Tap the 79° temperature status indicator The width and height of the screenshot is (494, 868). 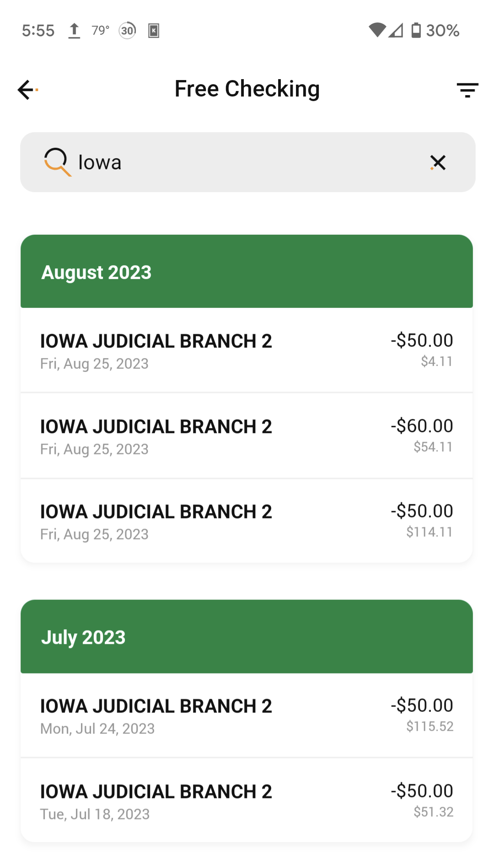click(x=100, y=31)
